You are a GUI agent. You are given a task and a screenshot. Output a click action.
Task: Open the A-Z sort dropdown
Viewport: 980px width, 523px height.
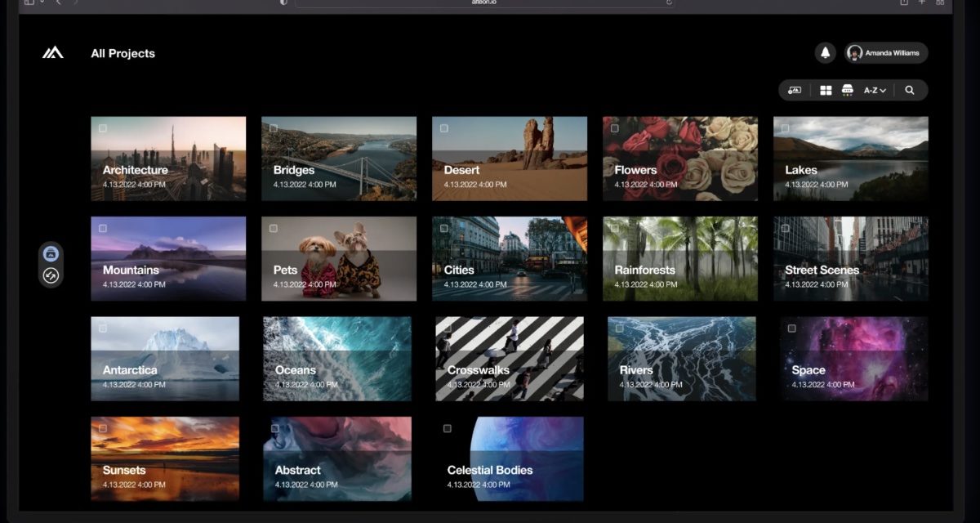point(875,90)
